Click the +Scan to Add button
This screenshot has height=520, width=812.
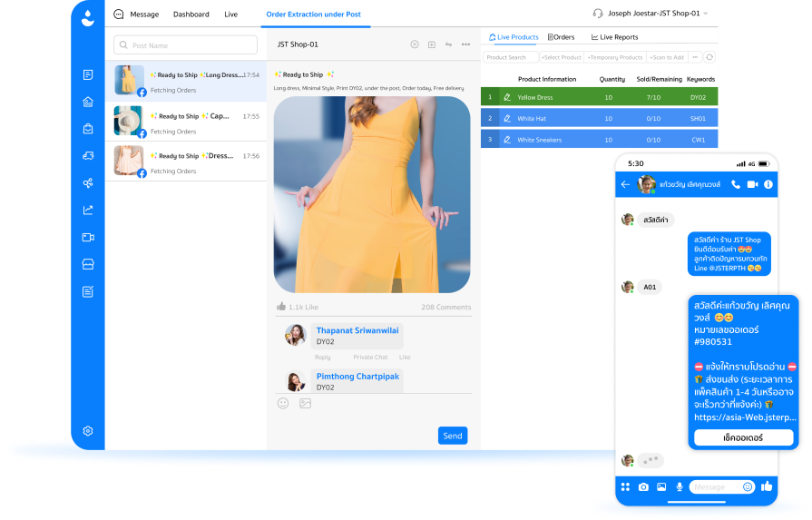(667, 57)
